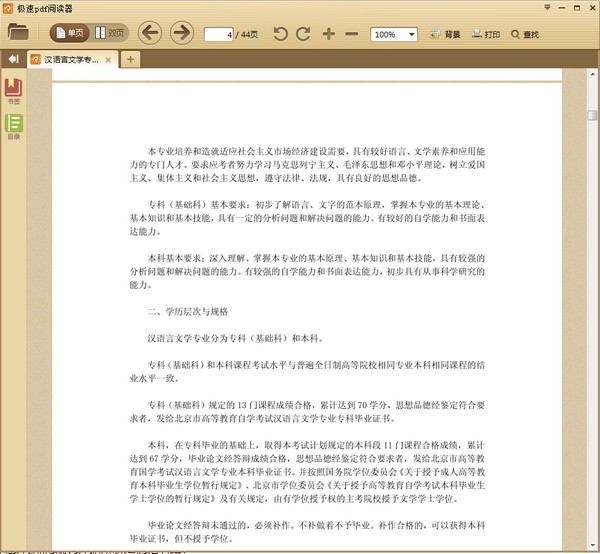This screenshot has height=554, width=600.
Task: Close the 汉语言文学专 tab
Action: click(108, 60)
